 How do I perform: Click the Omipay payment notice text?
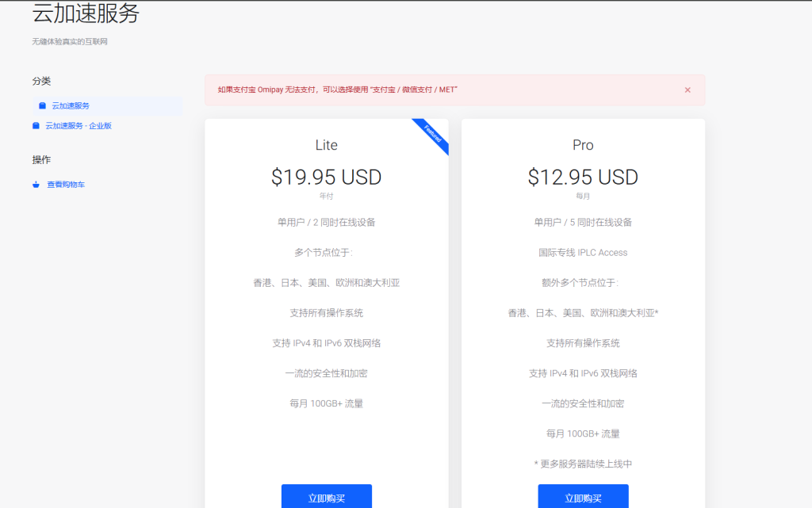338,90
